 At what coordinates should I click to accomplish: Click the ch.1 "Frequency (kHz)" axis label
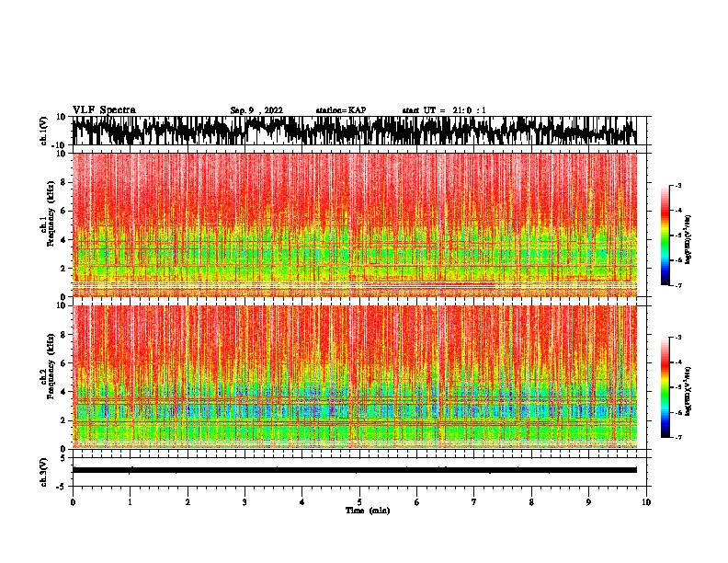(49, 213)
